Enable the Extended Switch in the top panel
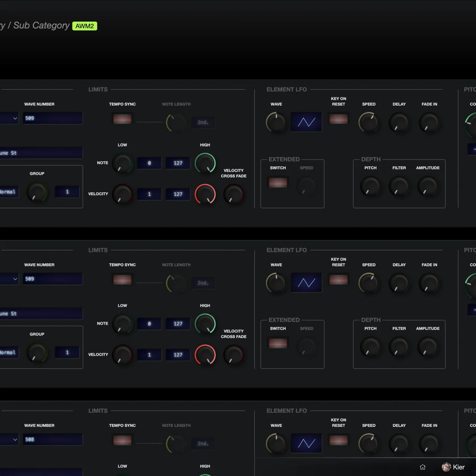This screenshot has height=476, width=476. coord(278,183)
